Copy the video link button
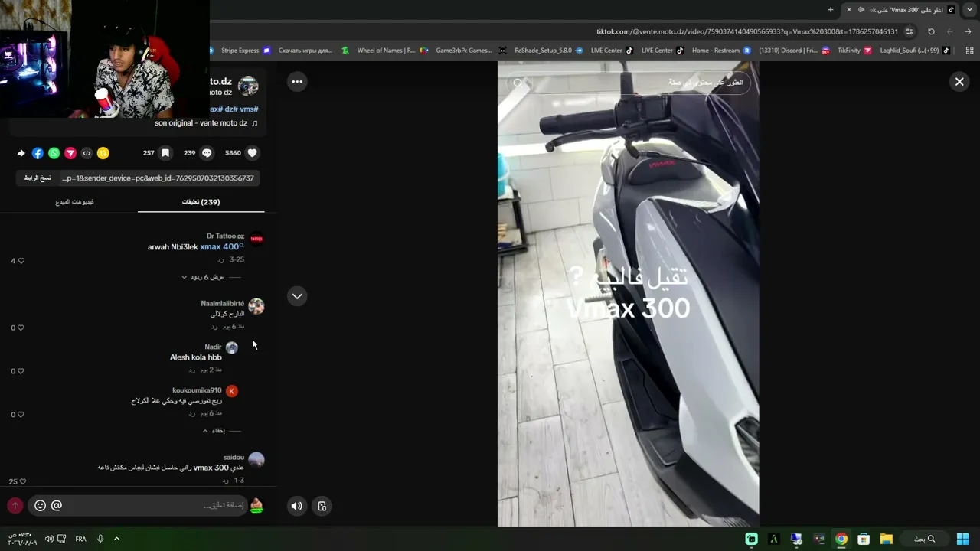This screenshot has height=551, width=980. pos(38,178)
